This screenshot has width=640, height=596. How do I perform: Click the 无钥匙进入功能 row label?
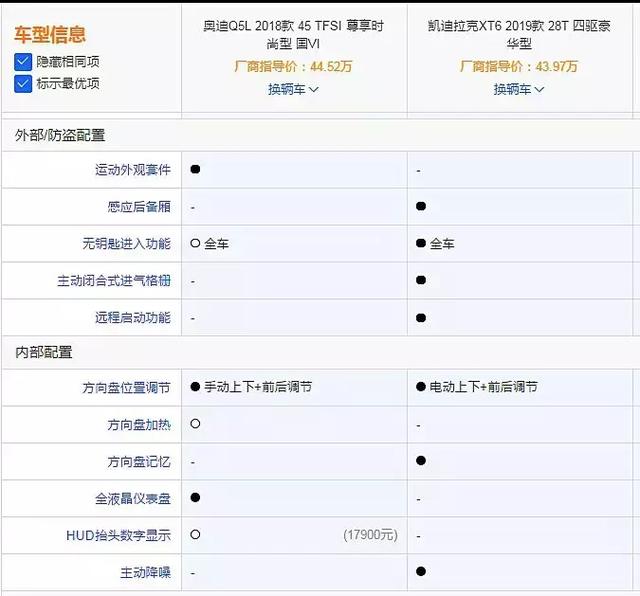pyautogui.click(x=127, y=244)
